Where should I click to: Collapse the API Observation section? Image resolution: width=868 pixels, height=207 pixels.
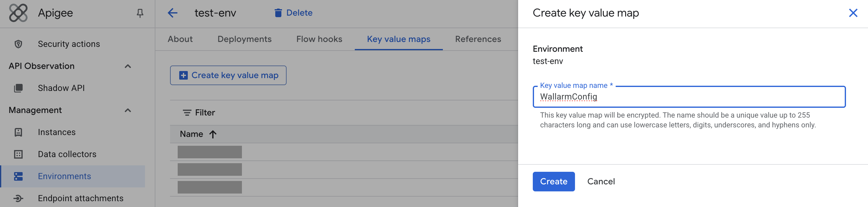tap(128, 66)
